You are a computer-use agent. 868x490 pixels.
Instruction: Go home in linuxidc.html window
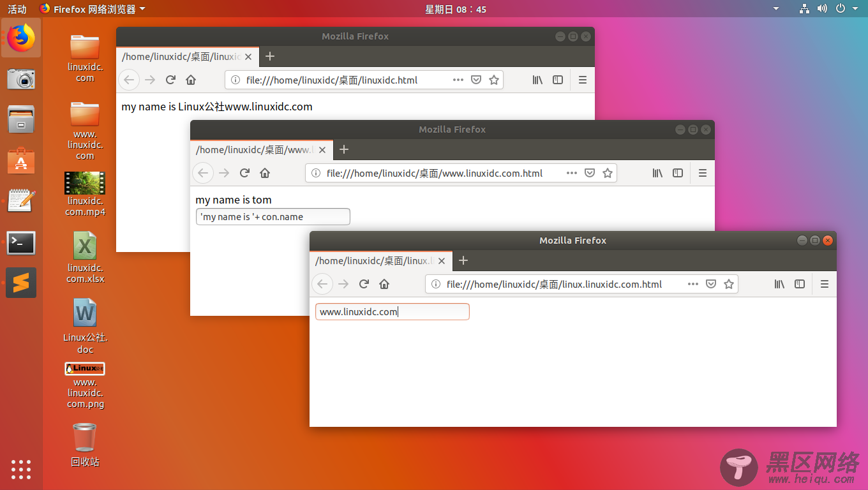click(190, 80)
